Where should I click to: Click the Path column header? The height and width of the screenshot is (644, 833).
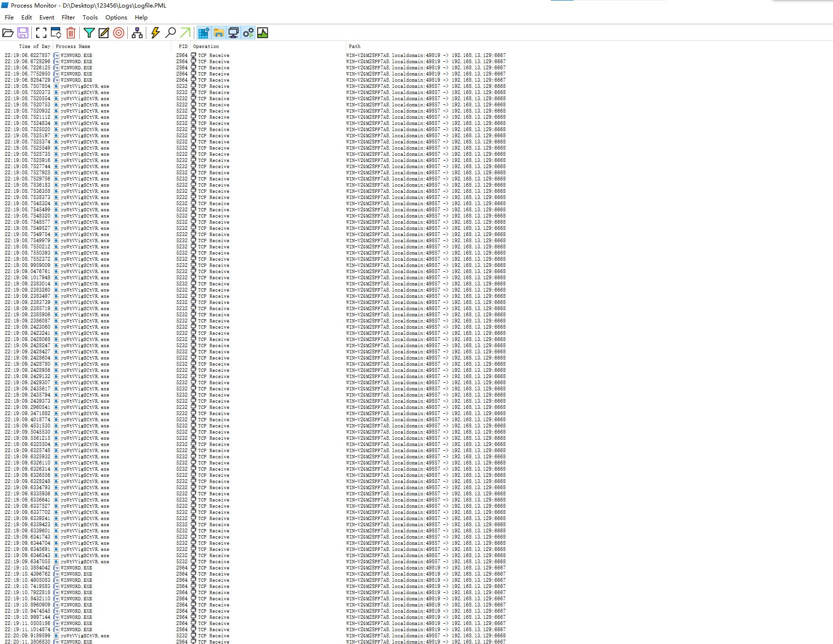354,47
